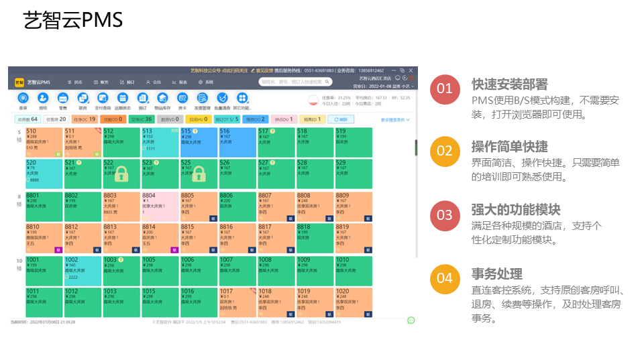Viewport: 644px width, 362px height.
Task: Select room card 8809
Action: [x=354, y=207]
